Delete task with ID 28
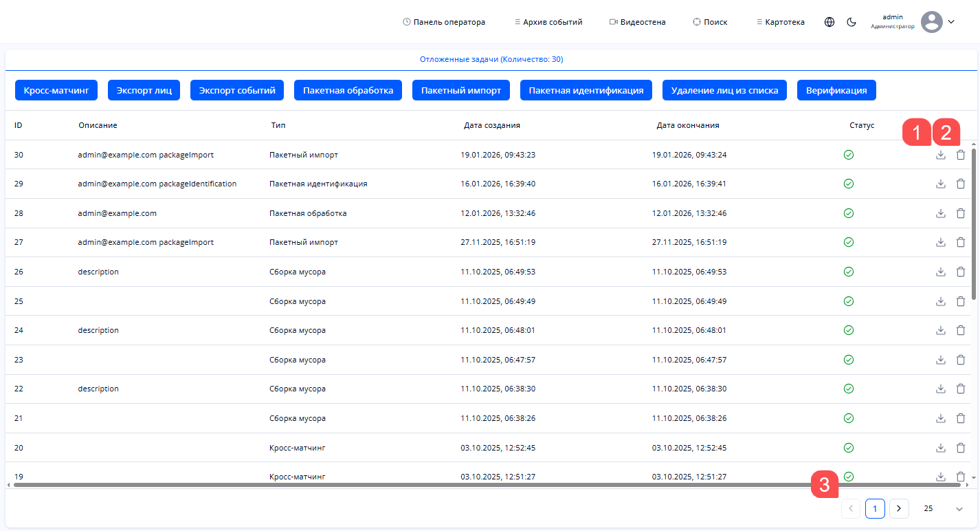 (961, 213)
